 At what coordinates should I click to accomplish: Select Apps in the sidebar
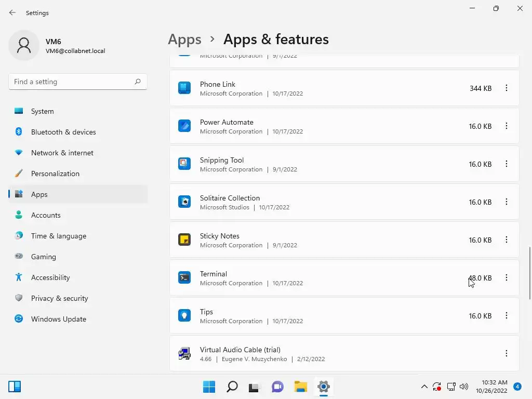[78, 194]
